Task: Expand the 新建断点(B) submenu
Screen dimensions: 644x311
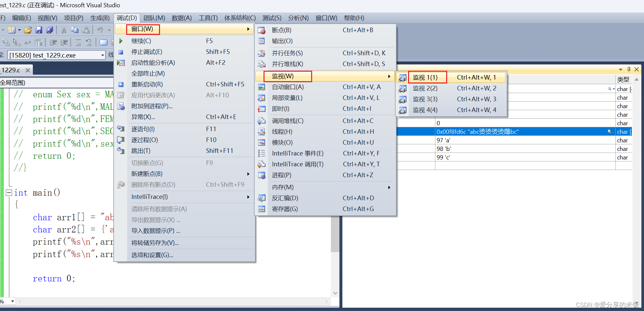Action: coord(185,174)
